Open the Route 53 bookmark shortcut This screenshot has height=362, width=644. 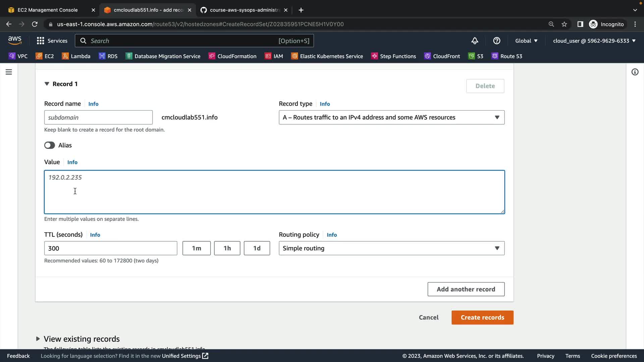[506, 56]
